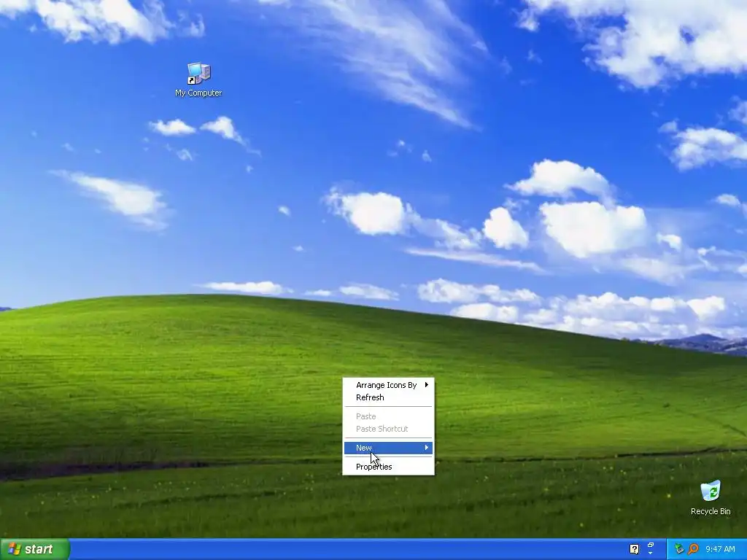Choose Refresh from the context menu
This screenshot has width=747, height=560.
388,397
